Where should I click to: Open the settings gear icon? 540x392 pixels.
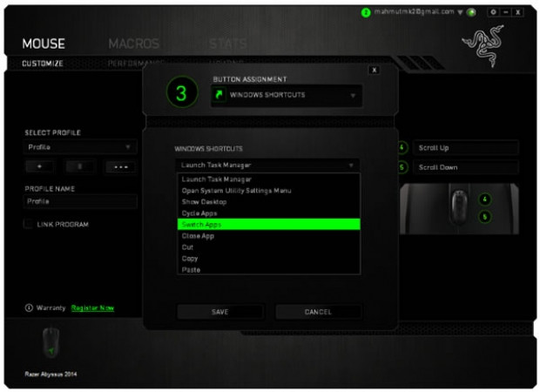pos(493,12)
